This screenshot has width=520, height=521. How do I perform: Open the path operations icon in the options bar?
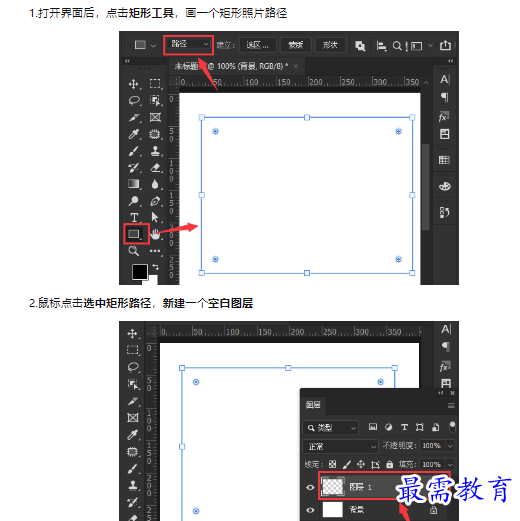pos(360,46)
